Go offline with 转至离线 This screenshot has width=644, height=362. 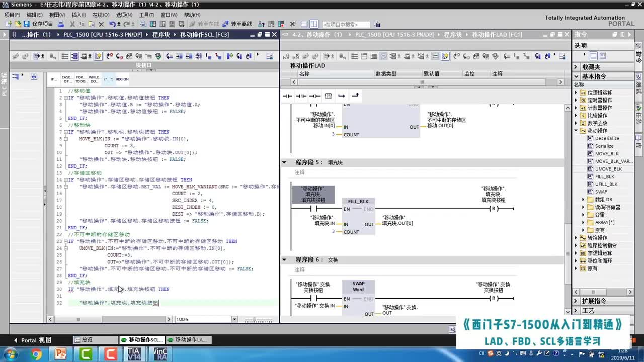[x=237, y=24]
